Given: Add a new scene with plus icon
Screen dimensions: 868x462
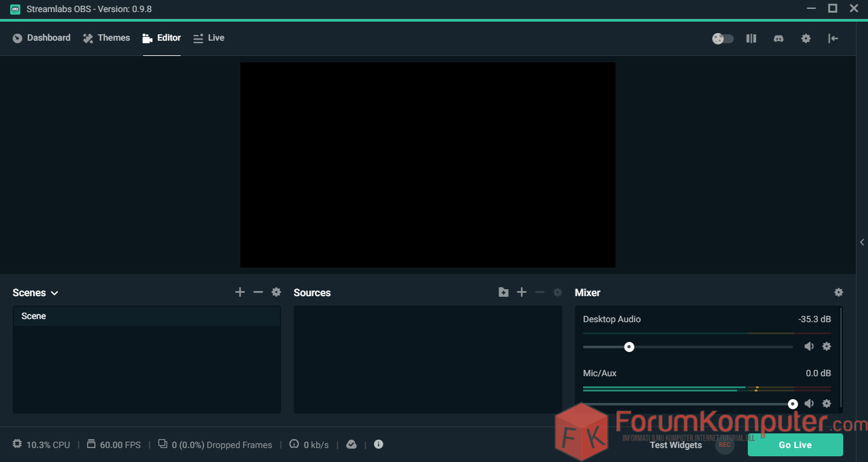Looking at the screenshot, I should tap(240, 292).
